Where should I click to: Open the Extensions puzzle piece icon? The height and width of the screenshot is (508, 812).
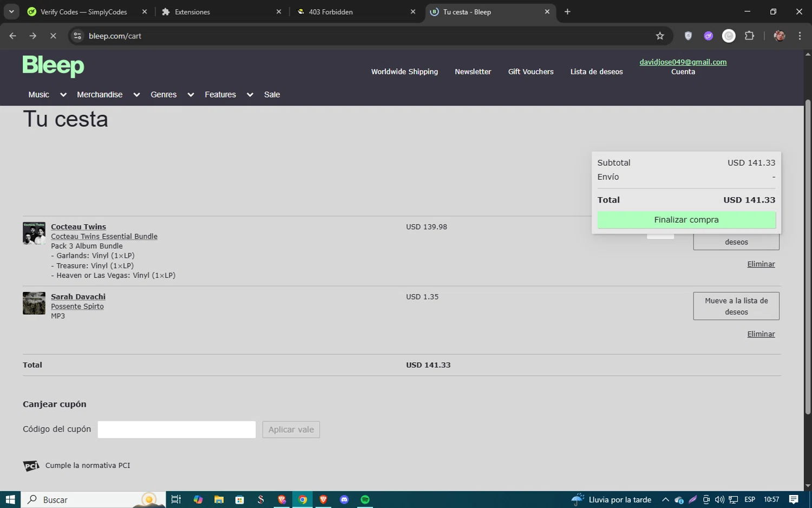(749, 36)
